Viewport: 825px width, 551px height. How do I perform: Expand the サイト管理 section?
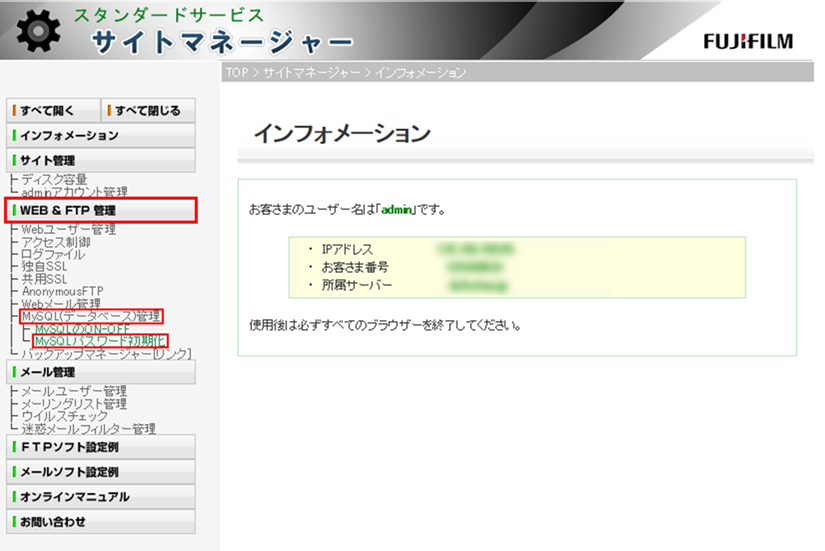pos(100,160)
